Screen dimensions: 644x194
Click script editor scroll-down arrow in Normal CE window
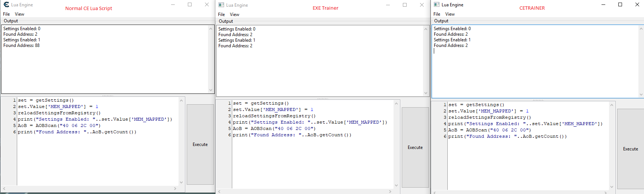tap(181, 182)
